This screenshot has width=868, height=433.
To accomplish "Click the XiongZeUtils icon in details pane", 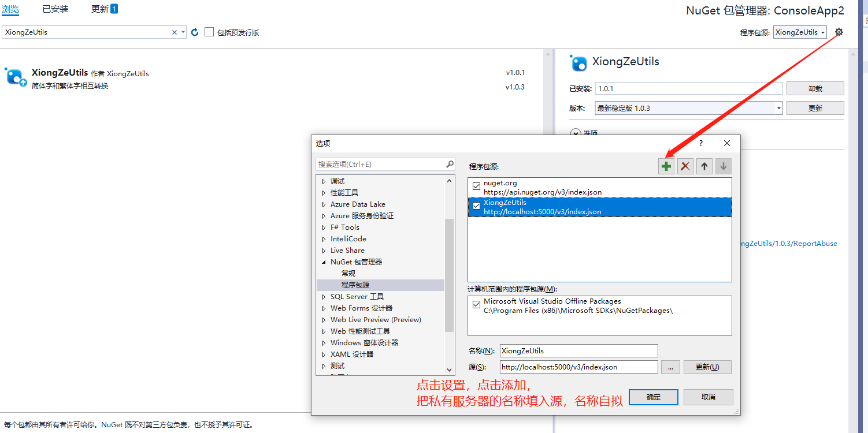I will (578, 62).
